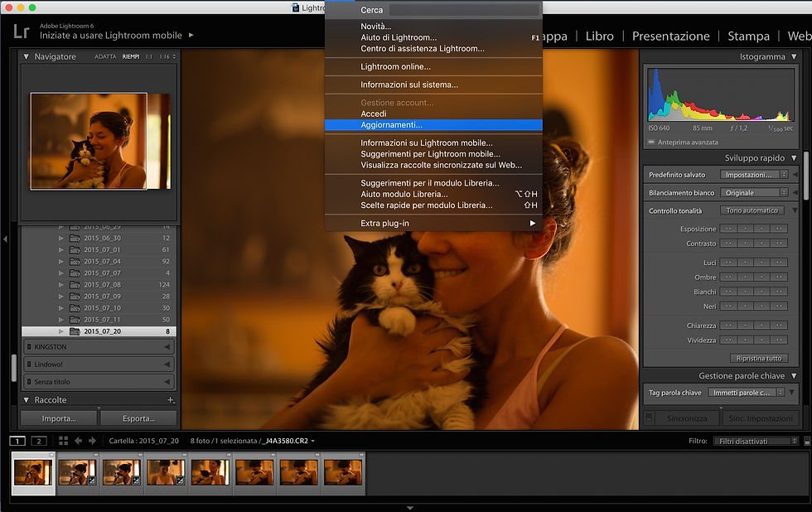
Task: Click the play arrow beside Lightroom mobile
Action: [191, 35]
